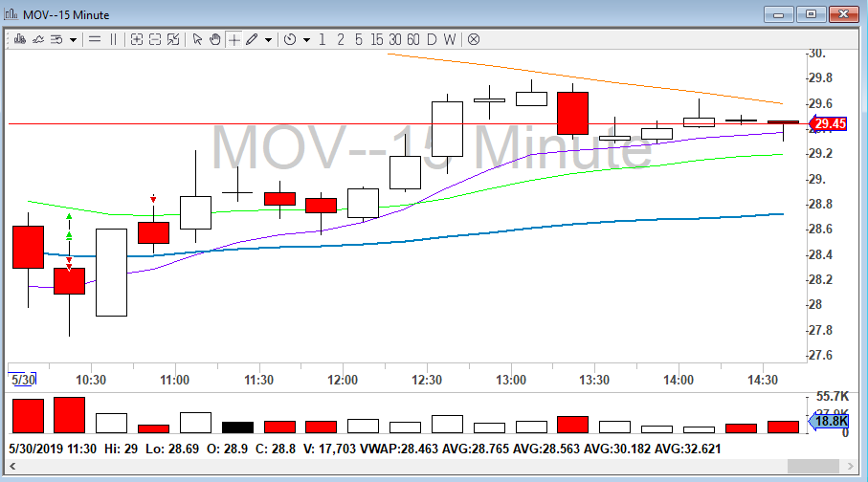868x482 pixels.
Task: Switch to 2 minute interval
Action: 341,39
